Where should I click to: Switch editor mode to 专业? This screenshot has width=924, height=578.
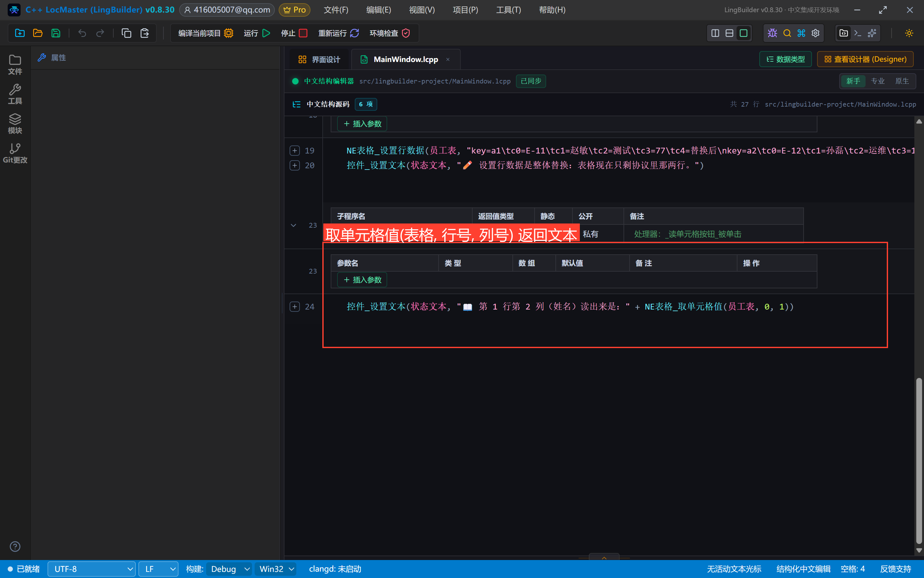tap(877, 81)
